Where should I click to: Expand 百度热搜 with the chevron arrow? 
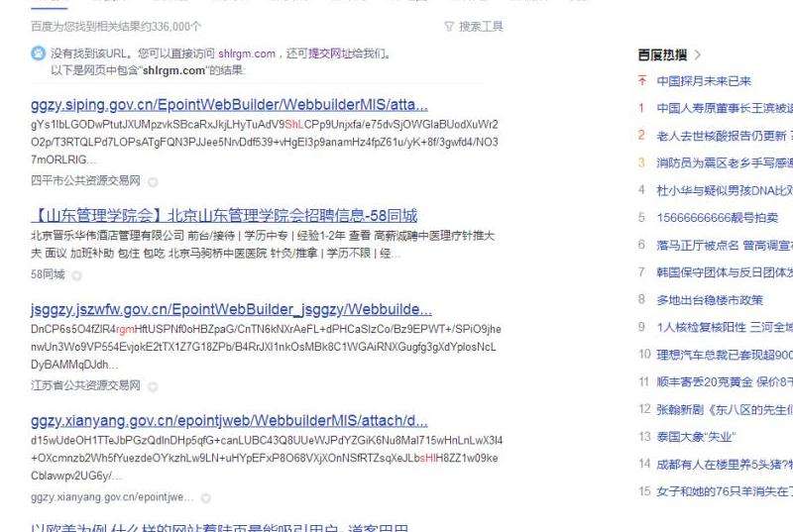point(698,55)
